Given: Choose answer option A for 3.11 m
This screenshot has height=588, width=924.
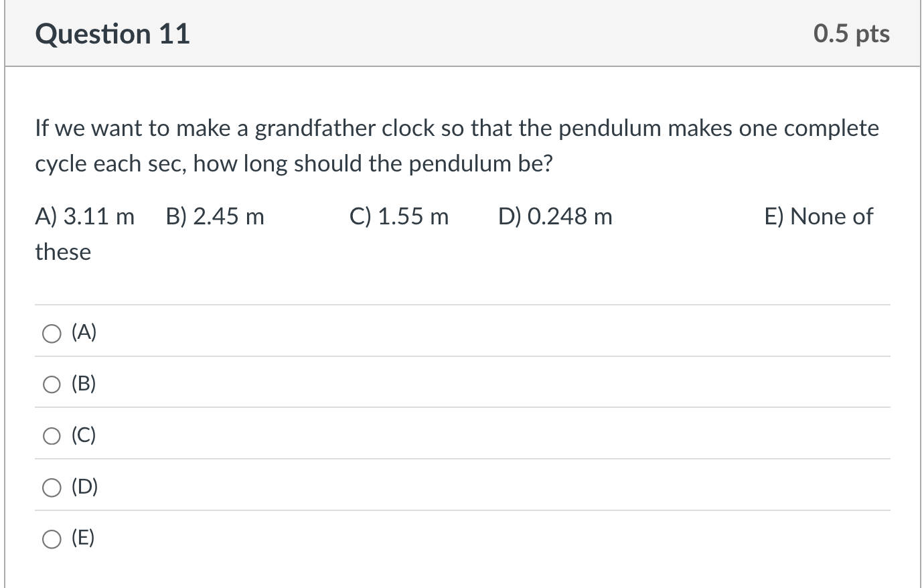Looking at the screenshot, I should pyautogui.click(x=52, y=332).
